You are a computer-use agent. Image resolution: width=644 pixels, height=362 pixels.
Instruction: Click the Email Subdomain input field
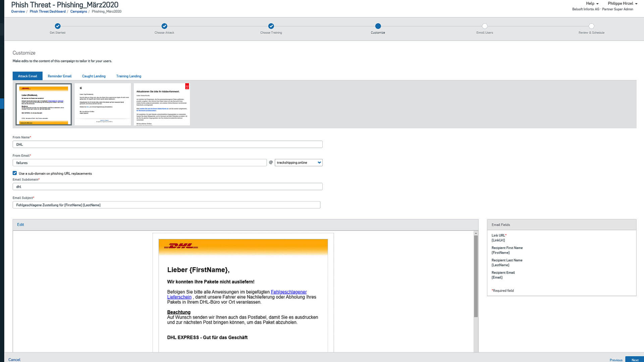(167, 187)
